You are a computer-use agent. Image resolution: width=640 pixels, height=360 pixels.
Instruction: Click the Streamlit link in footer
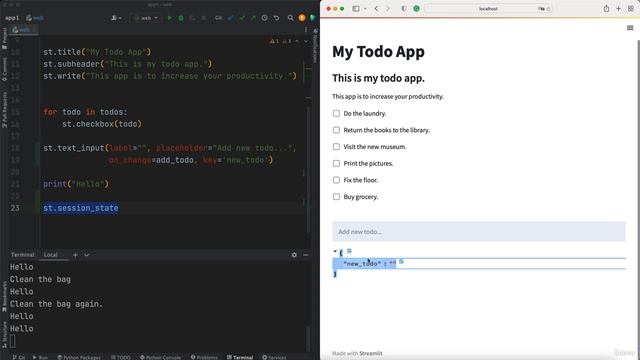click(371, 353)
